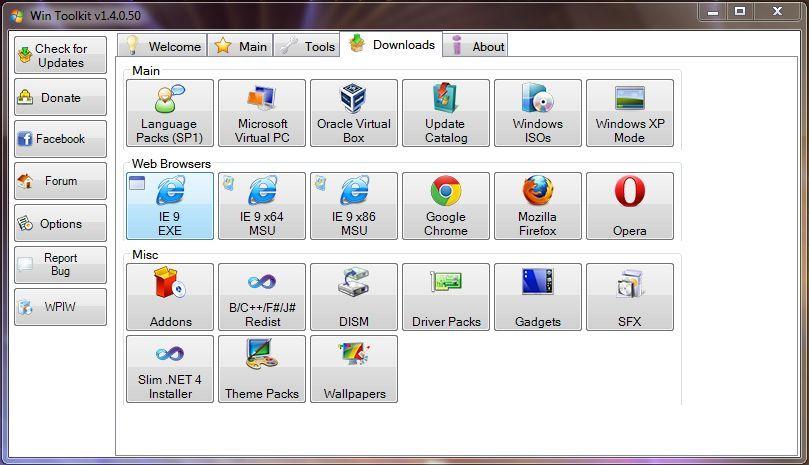Click Check for Updates button

60,55
